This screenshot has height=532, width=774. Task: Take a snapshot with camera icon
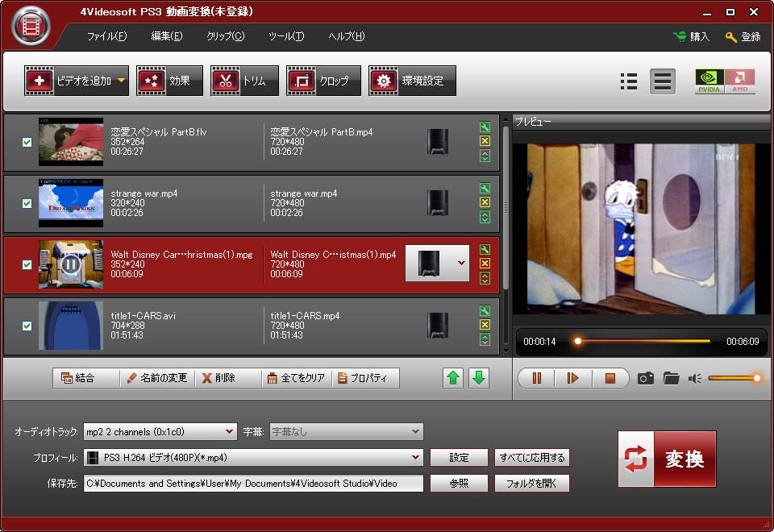pyautogui.click(x=645, y=378)
